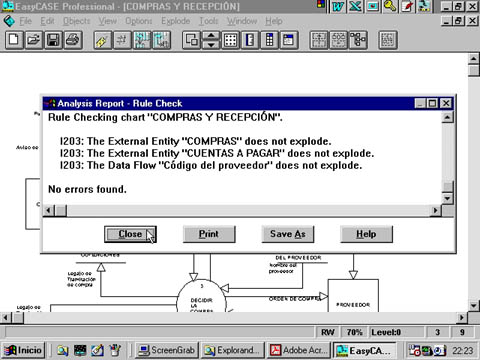Click the Save As button in the report dialog
This screenshot has height=360, width=480.
click(288, 234)
